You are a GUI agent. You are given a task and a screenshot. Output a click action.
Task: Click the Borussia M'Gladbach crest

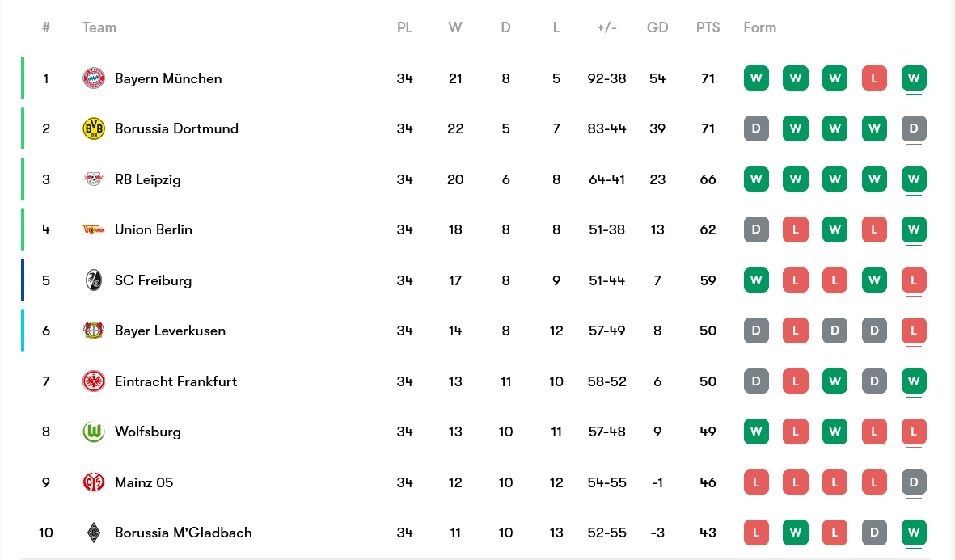94,533
